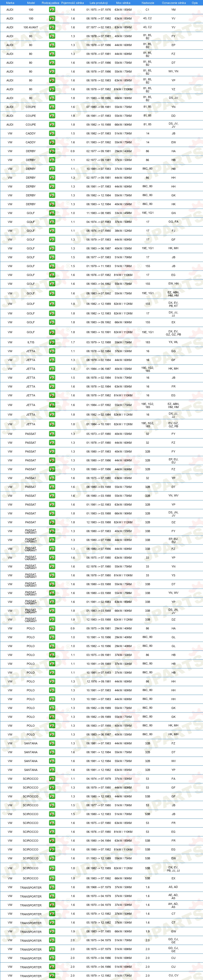This screenshot has height=980, width=203.
Task: Click the Opis column header
Action: 195,3
